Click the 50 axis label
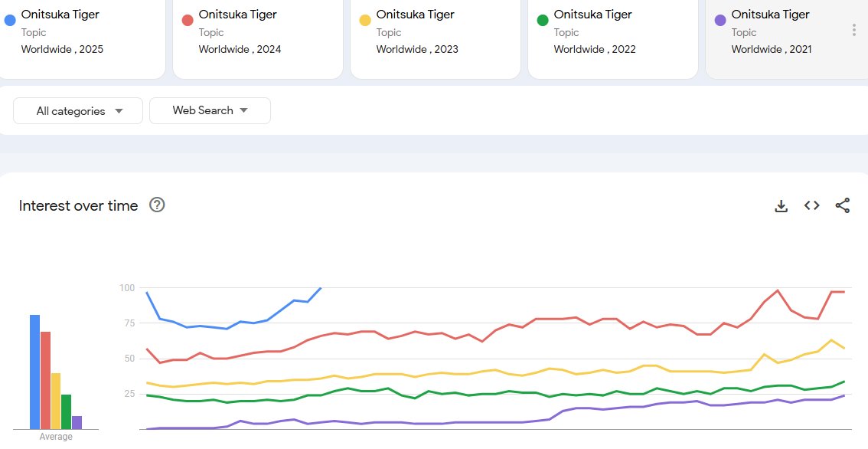Viewport: 868px width, 449px height. pyautogui.click(x=129, y=359)
